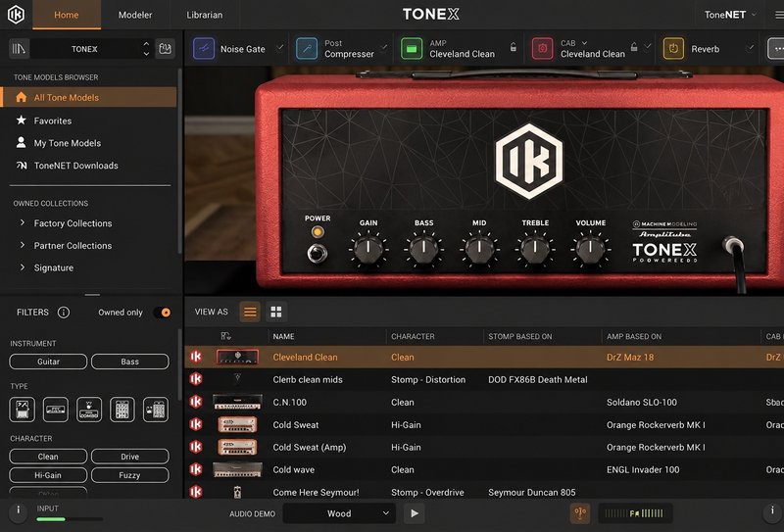Step to next preset with down arrow
This screenshot has width=784, height=532.
(x=146, y=54)
